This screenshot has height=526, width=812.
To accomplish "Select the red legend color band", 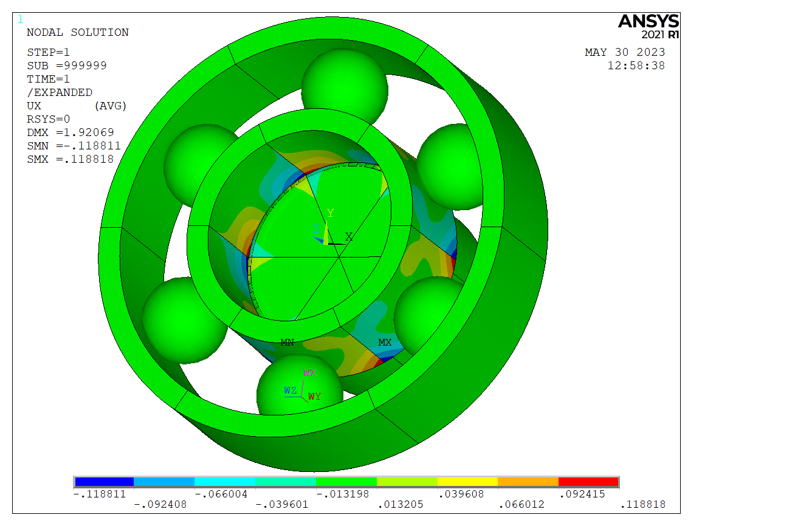I will pyautogui.click(x=588, y=482).
